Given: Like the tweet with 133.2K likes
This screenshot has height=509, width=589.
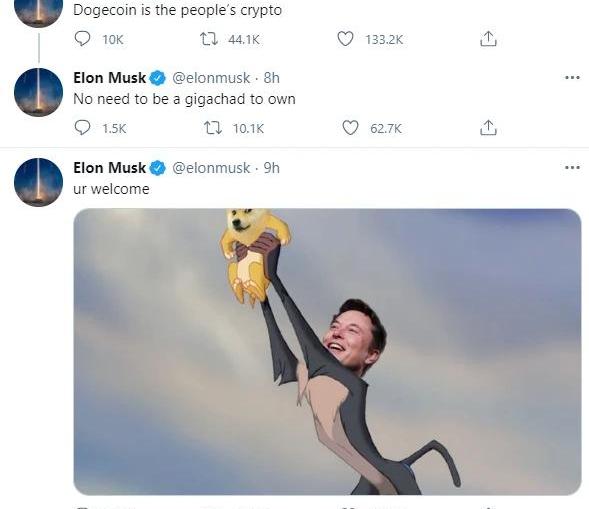Looking at the screenshot, I should pos(345,39).
